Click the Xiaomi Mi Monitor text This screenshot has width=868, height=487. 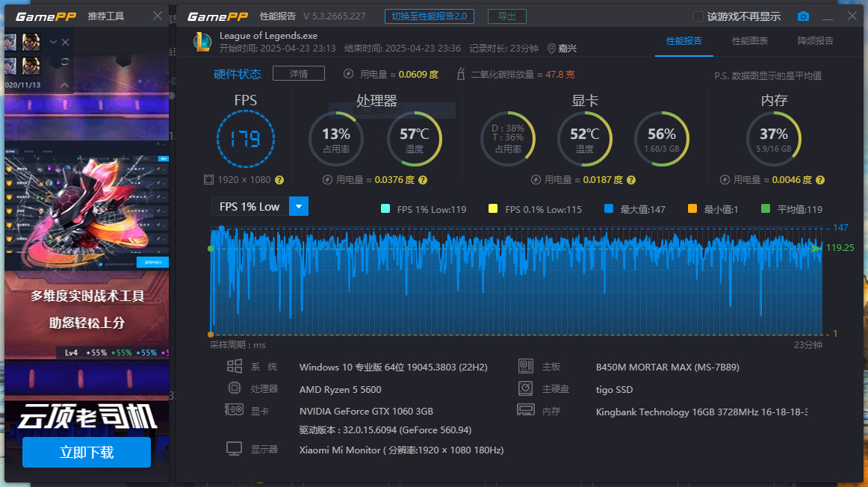(401, 450)
